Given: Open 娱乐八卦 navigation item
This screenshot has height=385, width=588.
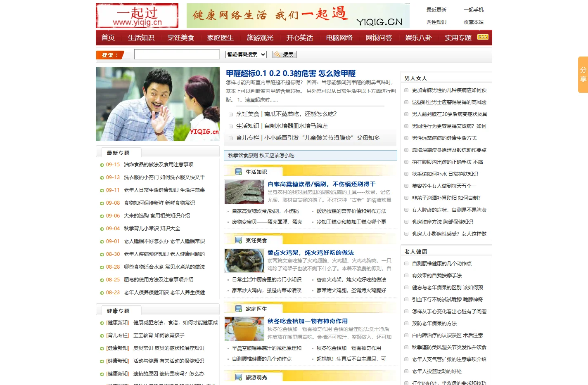Looking at the screenshot, I should coord(419,38).
